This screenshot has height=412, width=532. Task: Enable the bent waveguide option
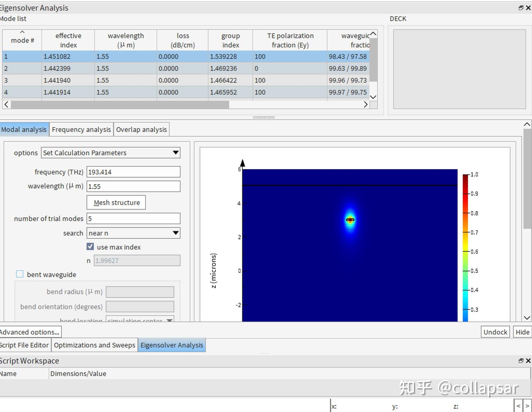tap(20, 274)
